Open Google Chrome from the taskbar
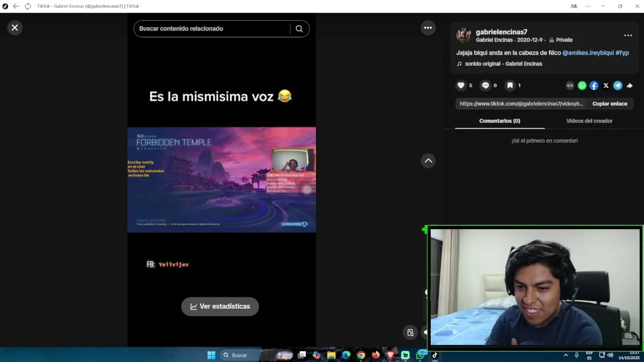 (361, 355)
